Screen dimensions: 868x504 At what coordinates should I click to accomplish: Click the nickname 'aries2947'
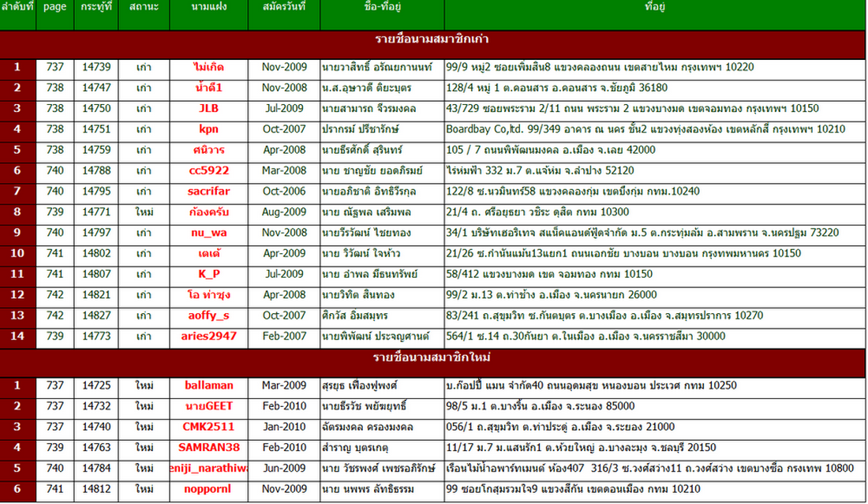point(208,336)
